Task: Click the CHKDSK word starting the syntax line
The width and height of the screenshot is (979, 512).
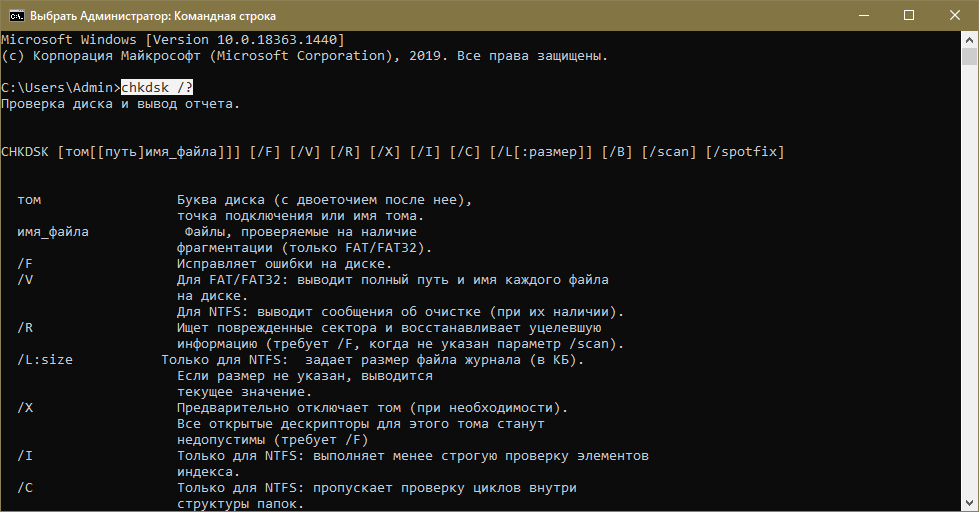Action: 26,152
